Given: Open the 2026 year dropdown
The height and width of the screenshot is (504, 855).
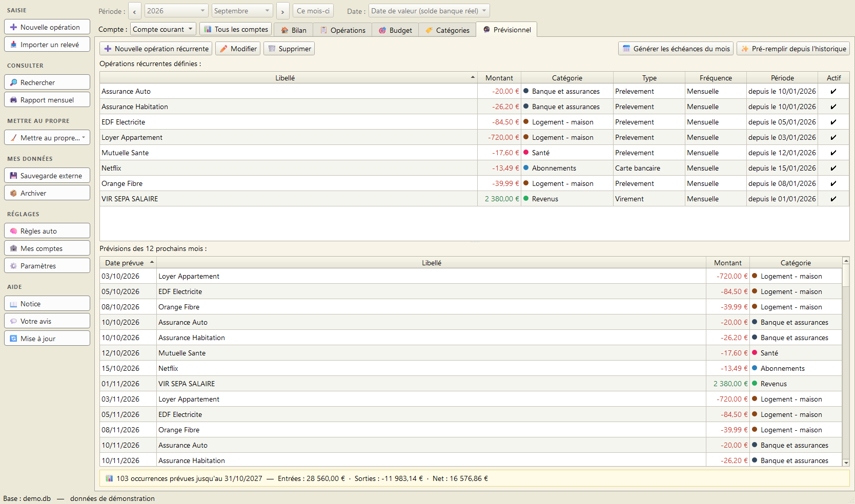Looking at the screenshot, I should pyautogui.click(x=176, y=11).
